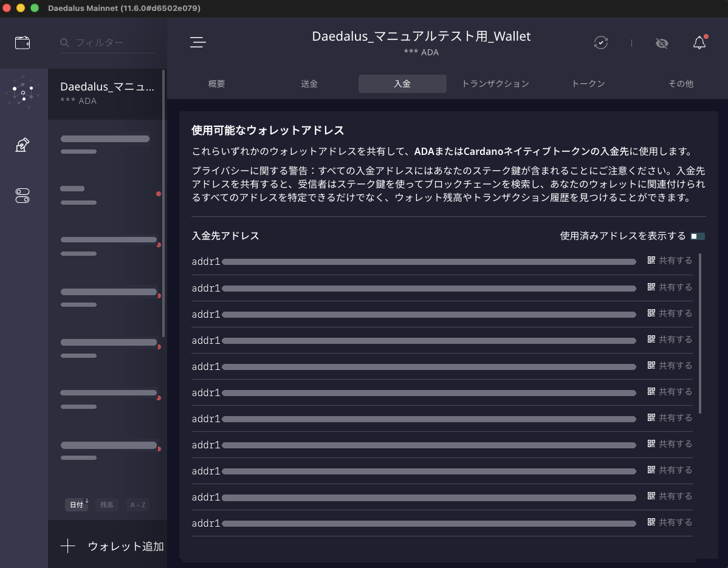Screen dimensions: 728x568
Task: Click the hamburger menu icon
Action: pyautogui.click(x=197, y=43)
